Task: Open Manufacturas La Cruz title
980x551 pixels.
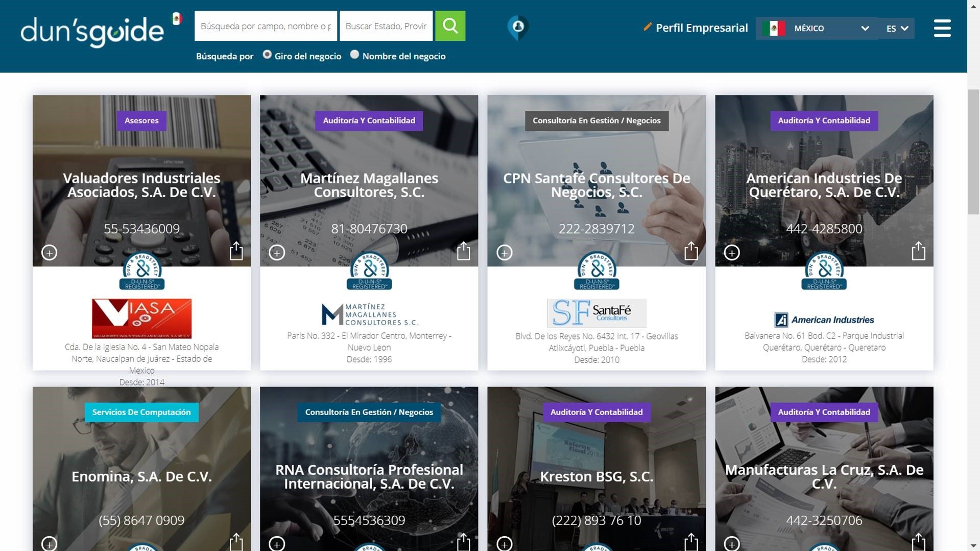Action: (824, 476)
